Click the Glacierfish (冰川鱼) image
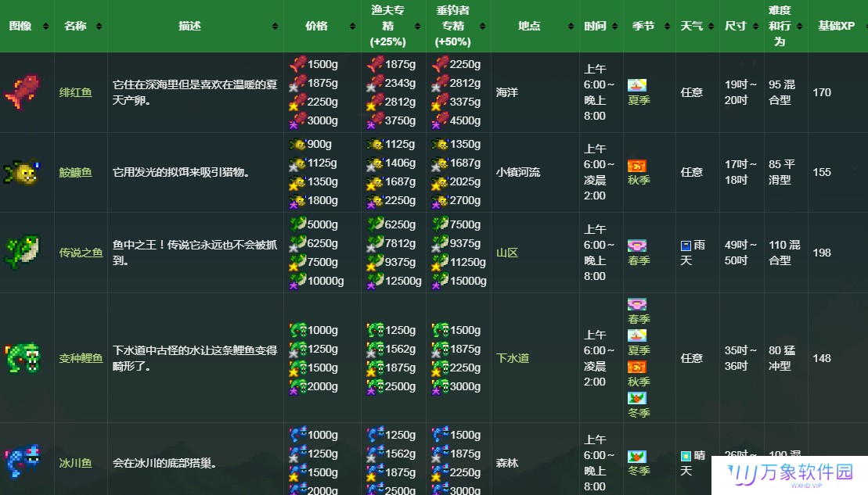 (x=23, y=461)
